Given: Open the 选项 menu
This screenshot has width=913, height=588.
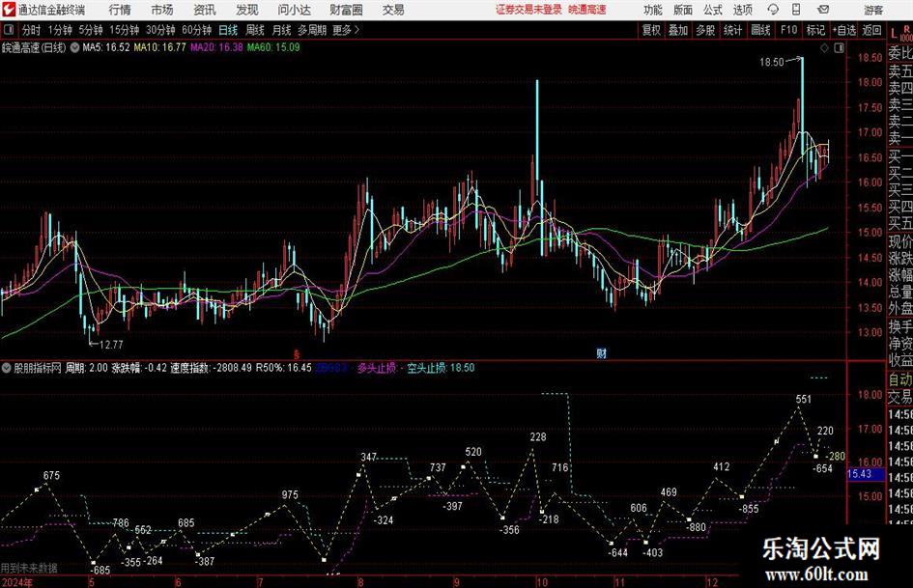Looking at the screenshot, I should pyautogui.click(x=742, y=10).
